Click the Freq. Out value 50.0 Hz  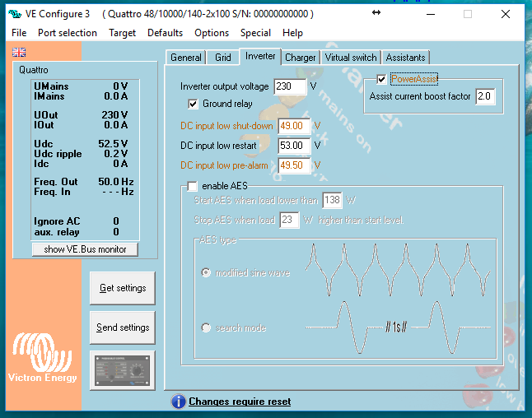[x=115, y=182]
